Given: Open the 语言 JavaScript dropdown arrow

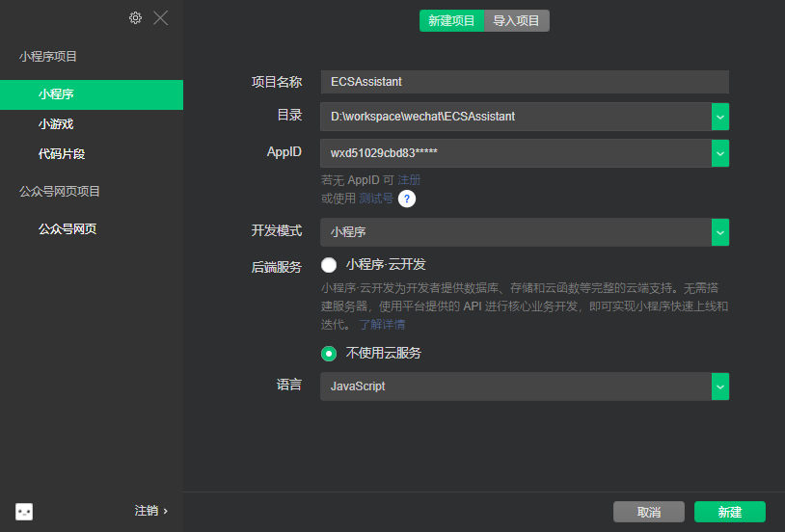Looking at the screenshot, I should 720,386.
